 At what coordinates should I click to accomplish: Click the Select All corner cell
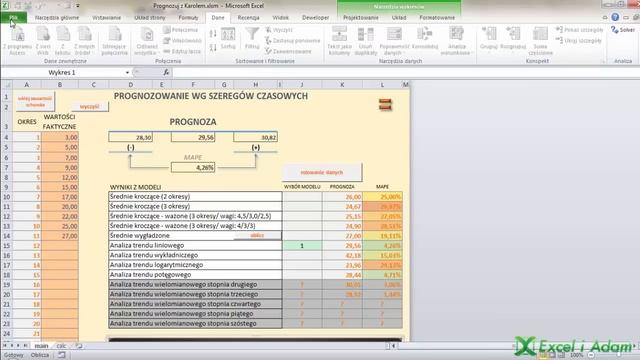7,84
